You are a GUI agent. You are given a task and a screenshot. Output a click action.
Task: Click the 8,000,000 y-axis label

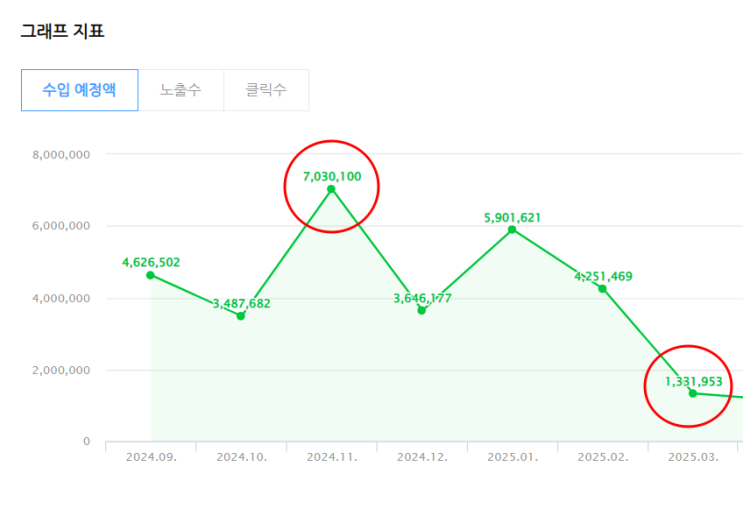(62, 155)
